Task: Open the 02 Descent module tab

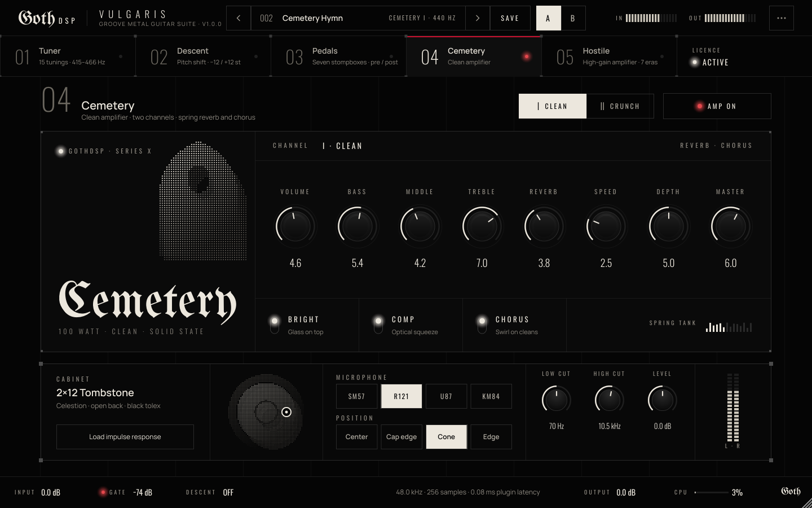Action: [x=203, y=56]
